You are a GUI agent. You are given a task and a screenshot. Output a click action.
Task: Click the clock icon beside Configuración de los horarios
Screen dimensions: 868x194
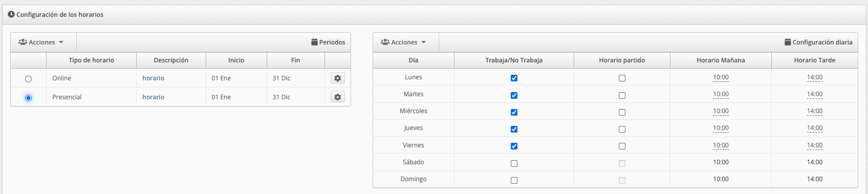pos(11,14)
